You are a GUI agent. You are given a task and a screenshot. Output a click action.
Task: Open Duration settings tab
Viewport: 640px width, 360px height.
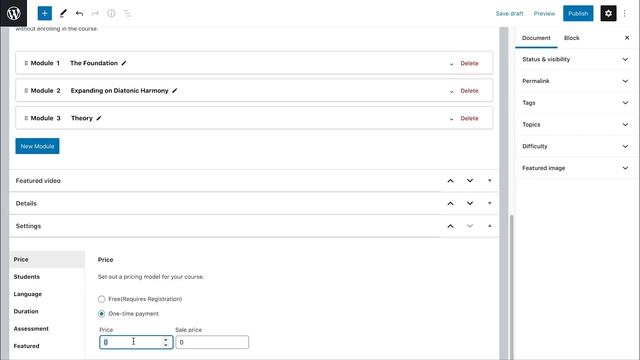[47, 311]
